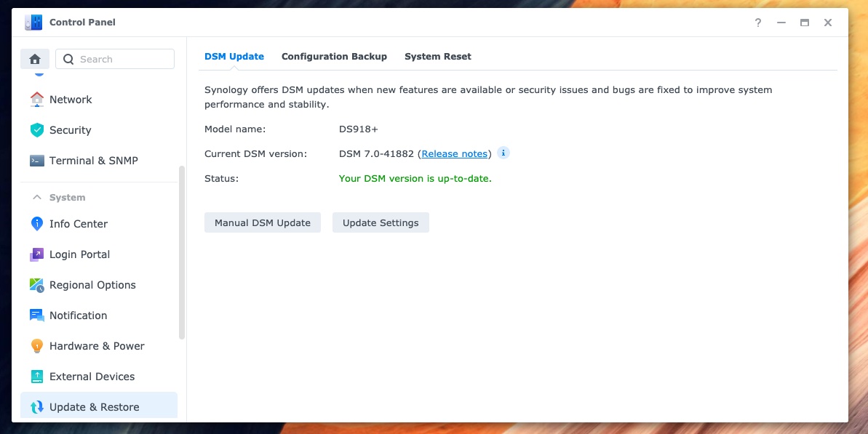Switch to DSM Update tab

234,57
